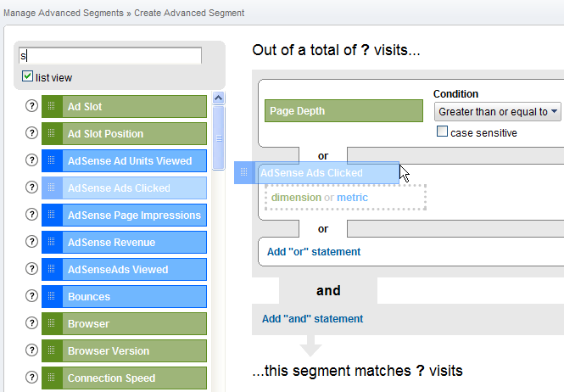The width and height of the screenshot is (564, 392).
Task: Grab the Browser Version drag handle
Action: [52, 351]
